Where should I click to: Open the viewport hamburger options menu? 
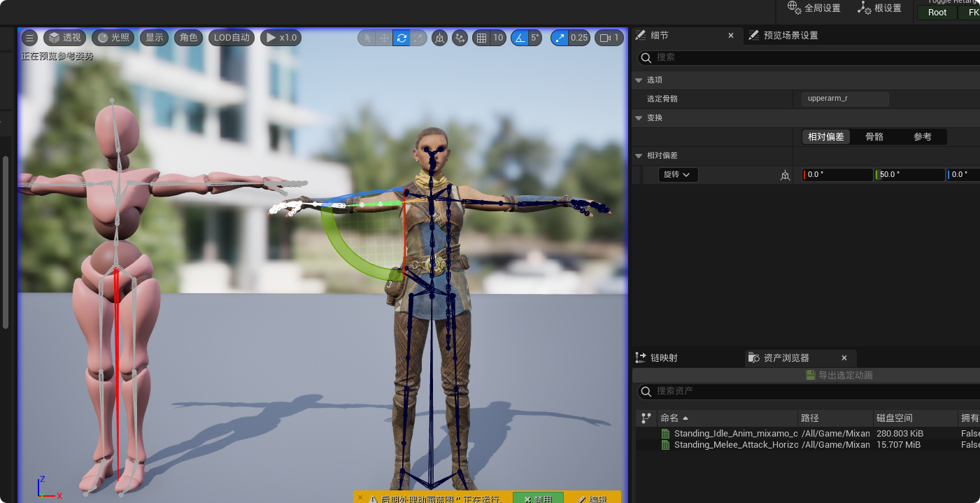(29, 38)
